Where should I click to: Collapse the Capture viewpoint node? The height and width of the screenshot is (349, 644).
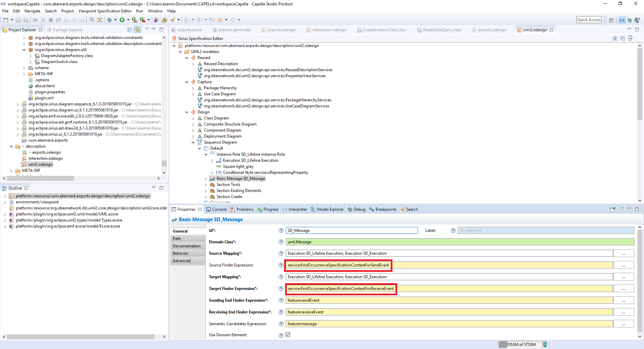[x=187, y=82]
